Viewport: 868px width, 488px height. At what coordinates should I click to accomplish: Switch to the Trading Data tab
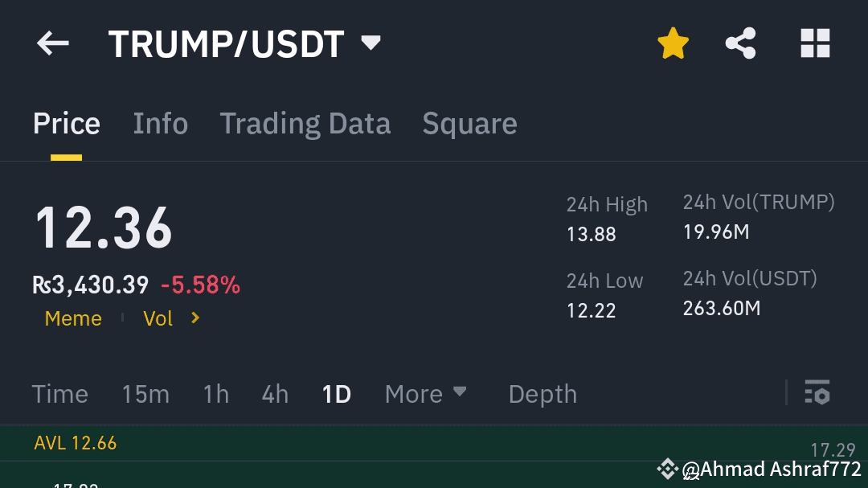pyautogui.click(x=305, y=123)
